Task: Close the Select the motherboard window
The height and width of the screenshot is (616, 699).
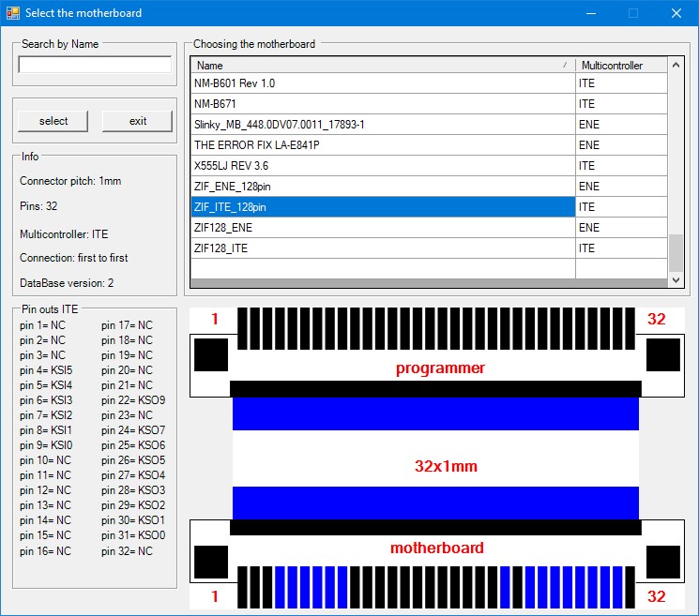Action: (x=676, y=13)
